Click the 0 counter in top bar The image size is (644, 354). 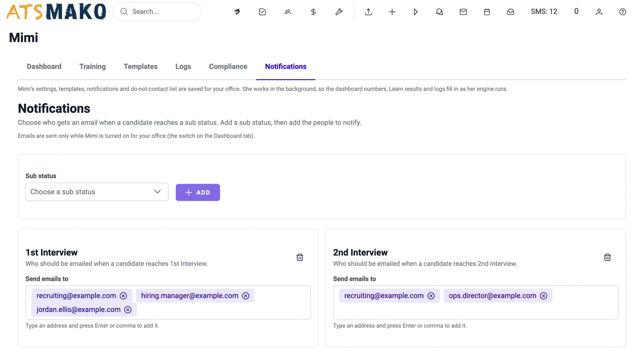(x=576, y=12)
